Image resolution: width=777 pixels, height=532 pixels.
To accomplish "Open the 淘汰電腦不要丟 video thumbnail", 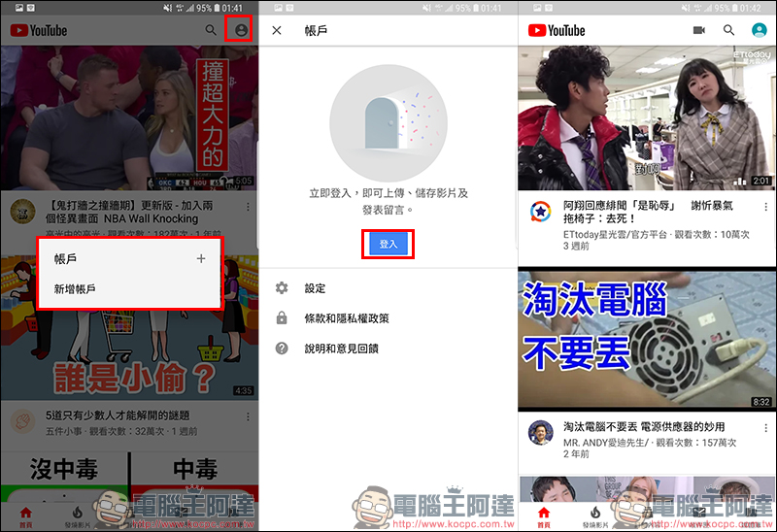I will click(x=647, y=340).
